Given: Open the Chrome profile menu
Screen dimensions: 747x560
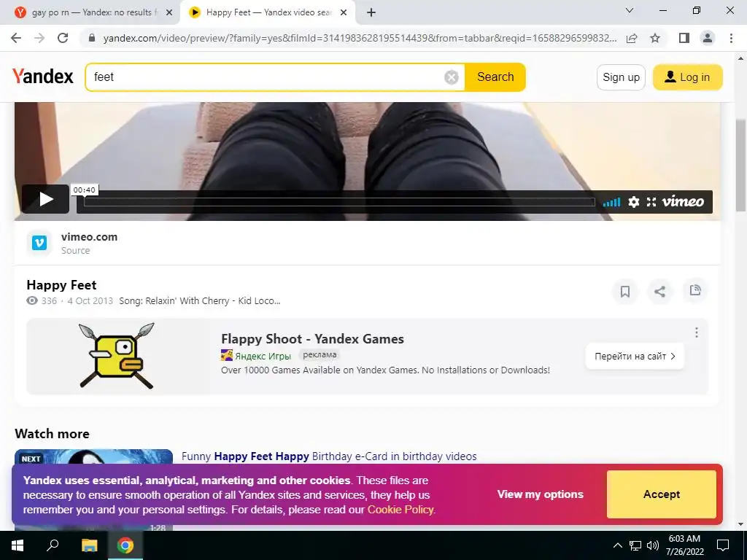Looking at the screenshot, I should pyautogui.click(x=708, y=38).
